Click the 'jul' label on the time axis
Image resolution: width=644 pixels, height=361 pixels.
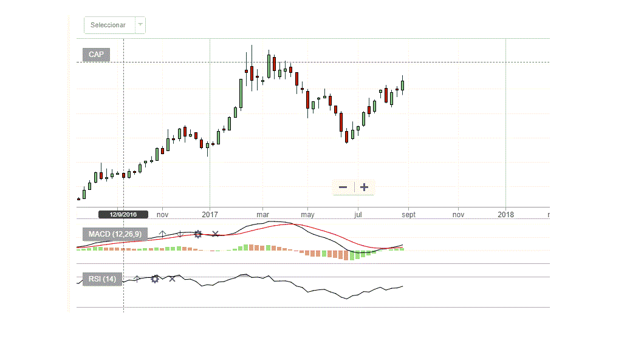pos(358,215)
